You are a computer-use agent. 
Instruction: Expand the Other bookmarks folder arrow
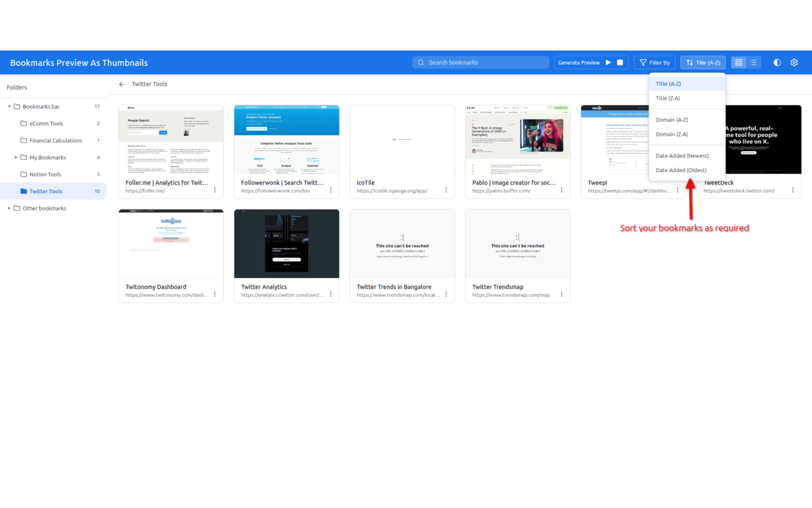click(10, 208)
